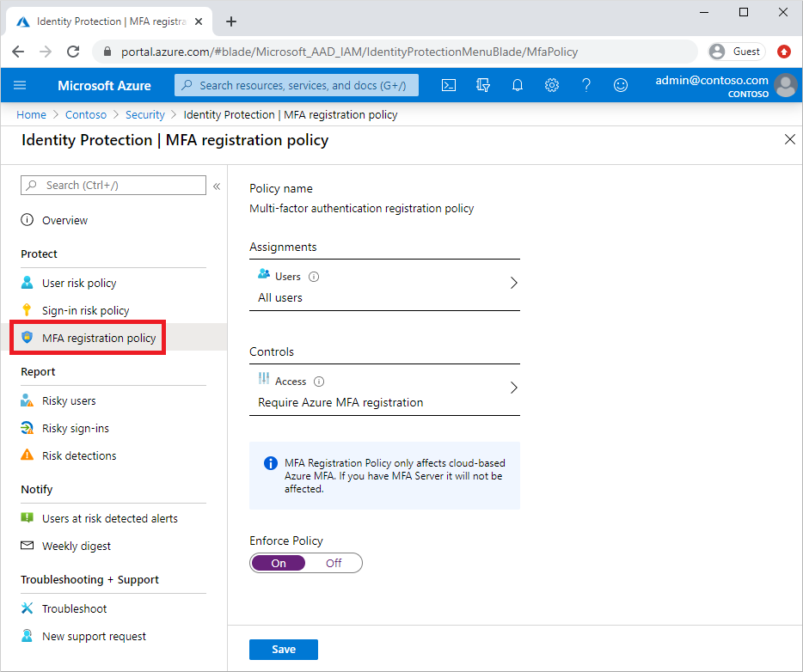Click the feedback smiley icon
This screenshot has height=672, width=803.
pos(621,85)
